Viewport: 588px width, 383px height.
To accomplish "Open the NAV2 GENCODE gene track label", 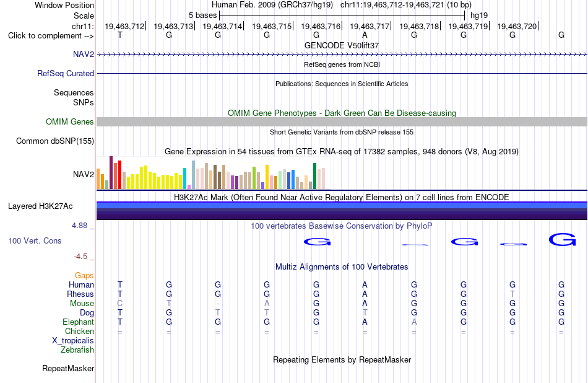I will coord(84,54).
